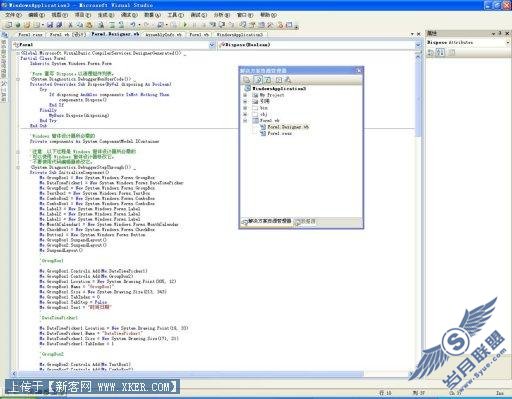Image resolution: width=512 pixels, height=399 pixels.
Task: Open the Form1 class dropdown
Action: point(212,45)
